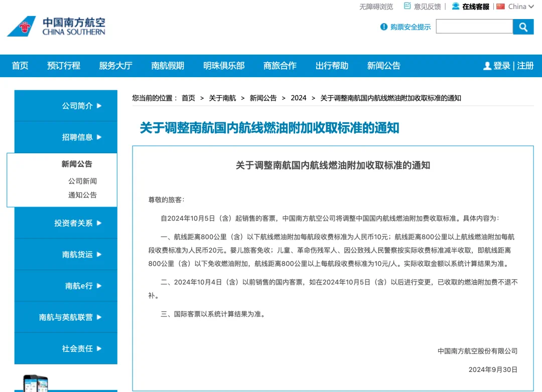This screenshot has height=392, width=542.
Task: Open the 新闻公告 navigation menu item
Action: [x=383, y=66]
